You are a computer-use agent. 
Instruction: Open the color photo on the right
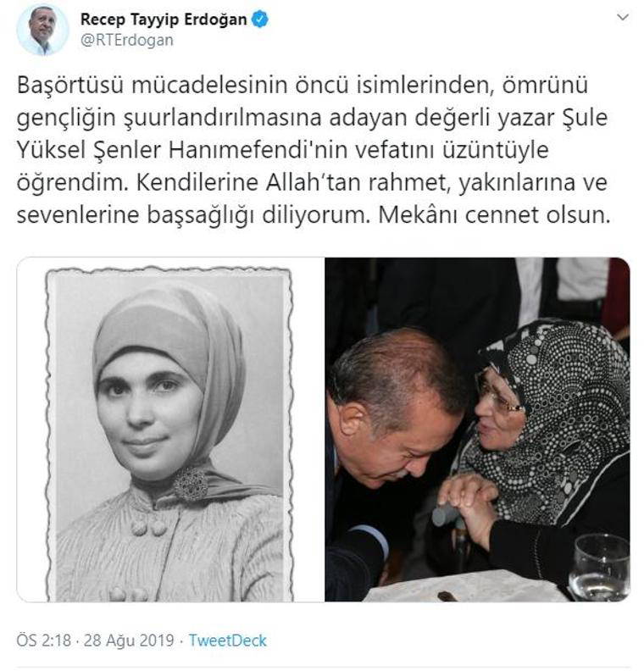(477, 430)
